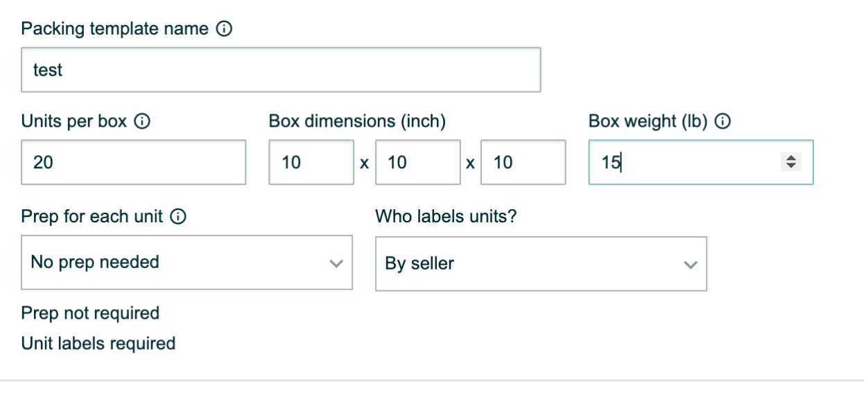Increase Box weight with the stepper up arrow
The height and width of the screenshot is (399, 868).
pyautogui.click(x=790, y=159)
